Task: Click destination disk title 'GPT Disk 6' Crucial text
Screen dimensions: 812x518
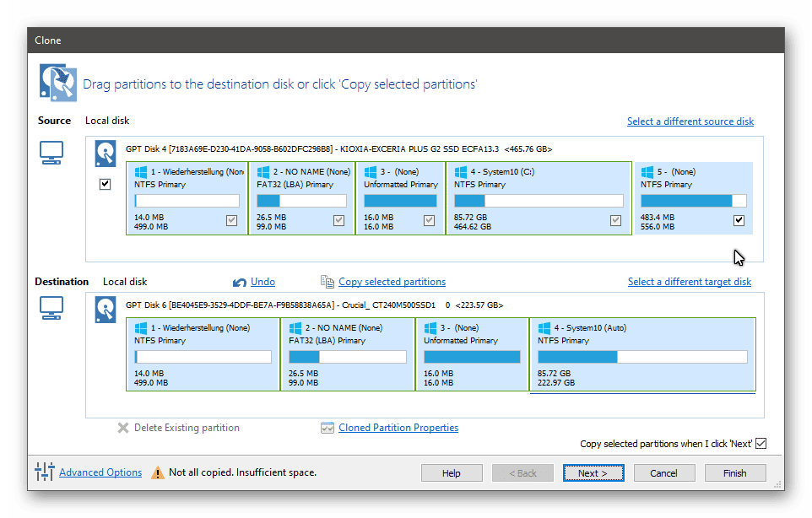Action: [314, 305]
